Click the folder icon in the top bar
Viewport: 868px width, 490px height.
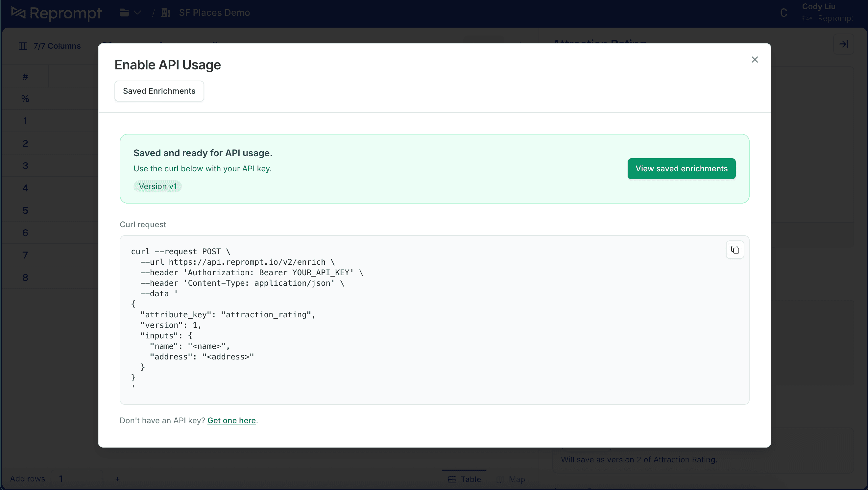tap(124, 12)
